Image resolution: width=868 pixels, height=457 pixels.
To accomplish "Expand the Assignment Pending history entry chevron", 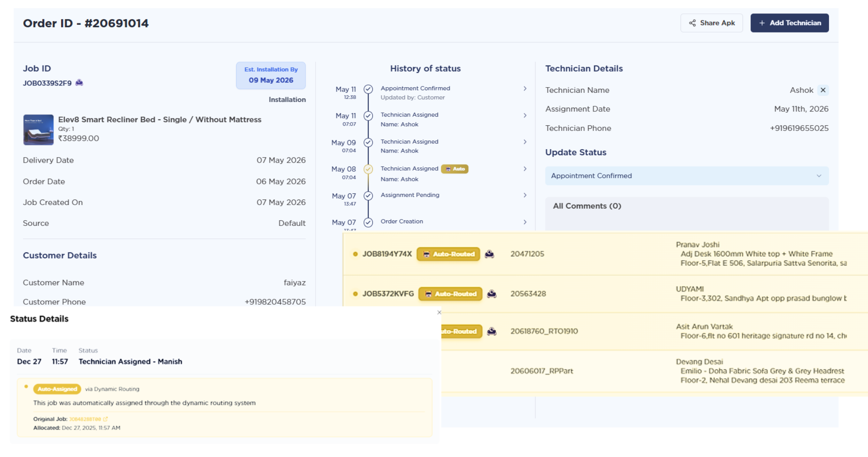I will (525, 195).
